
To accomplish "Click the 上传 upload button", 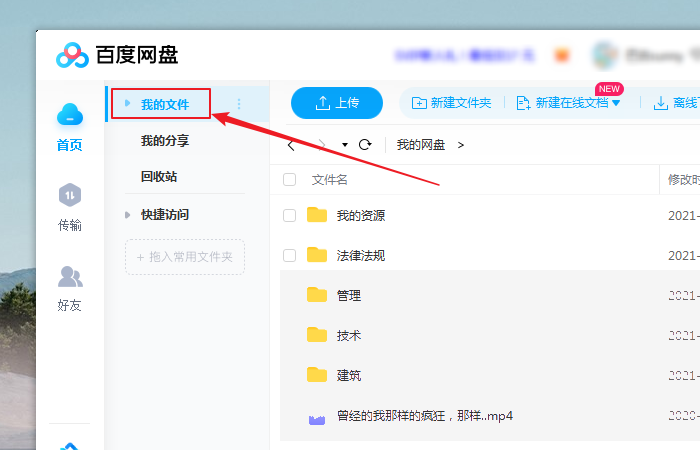I will 337,103.
